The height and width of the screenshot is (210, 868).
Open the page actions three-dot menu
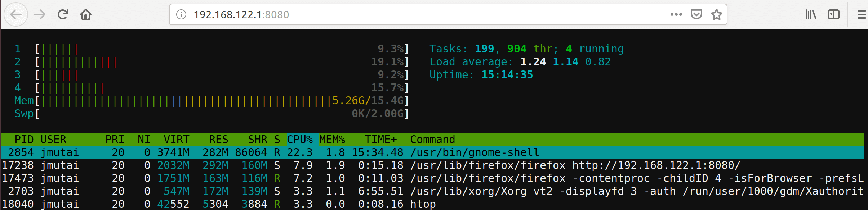[676, 14]
